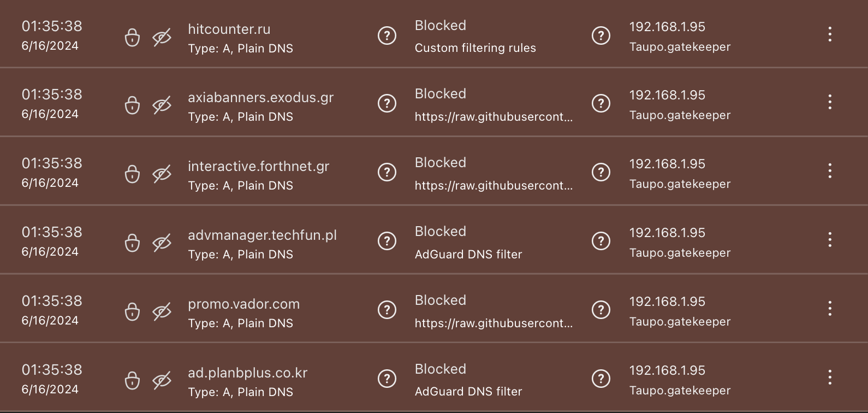
Task: Click the help icon beside promo.vador.com block status
Action: (x=387, y=309)
